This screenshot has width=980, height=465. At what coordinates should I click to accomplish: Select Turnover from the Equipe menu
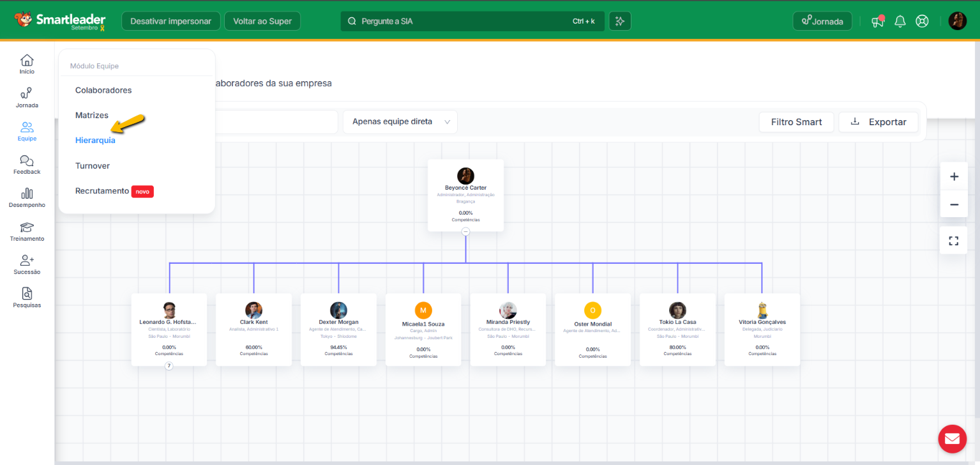coord(93,165)
